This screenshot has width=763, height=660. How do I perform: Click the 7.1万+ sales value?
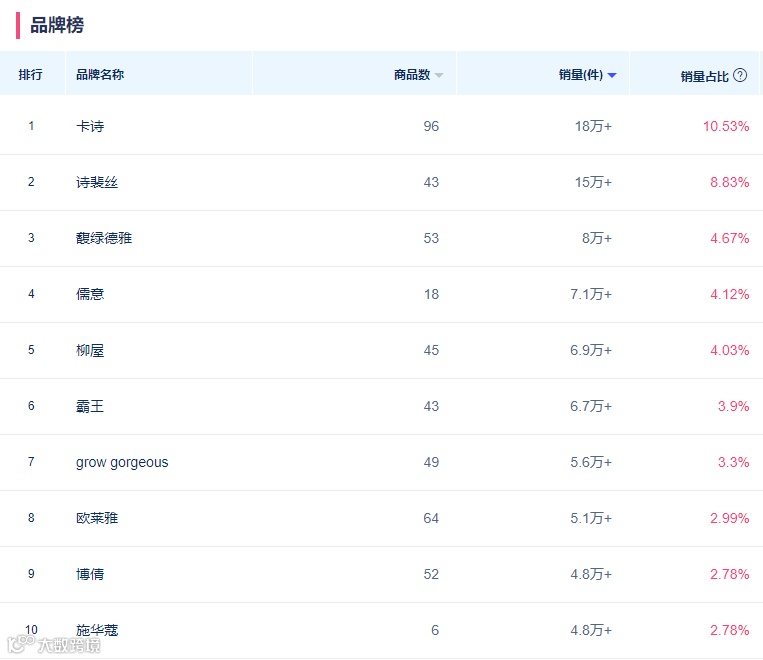[591, 294]
